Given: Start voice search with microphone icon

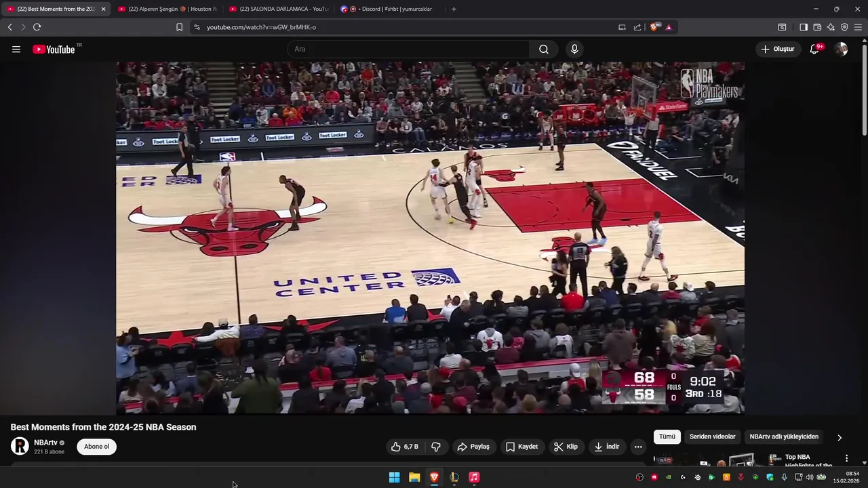Looking at the screenshot, I should tap(574, 49).
